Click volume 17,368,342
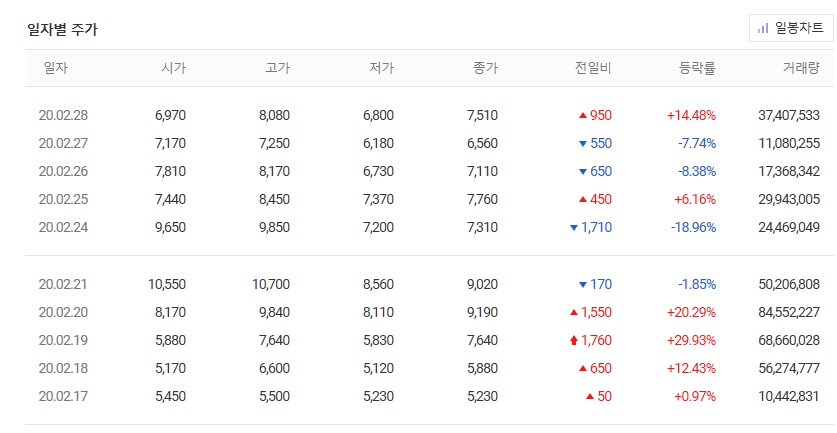 (x=789, y=171)
